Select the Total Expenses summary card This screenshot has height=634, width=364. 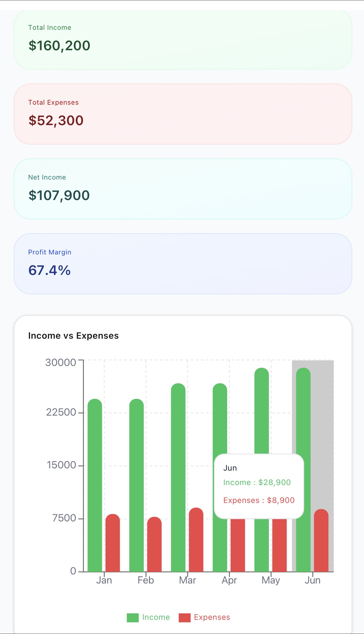(182, 113)
